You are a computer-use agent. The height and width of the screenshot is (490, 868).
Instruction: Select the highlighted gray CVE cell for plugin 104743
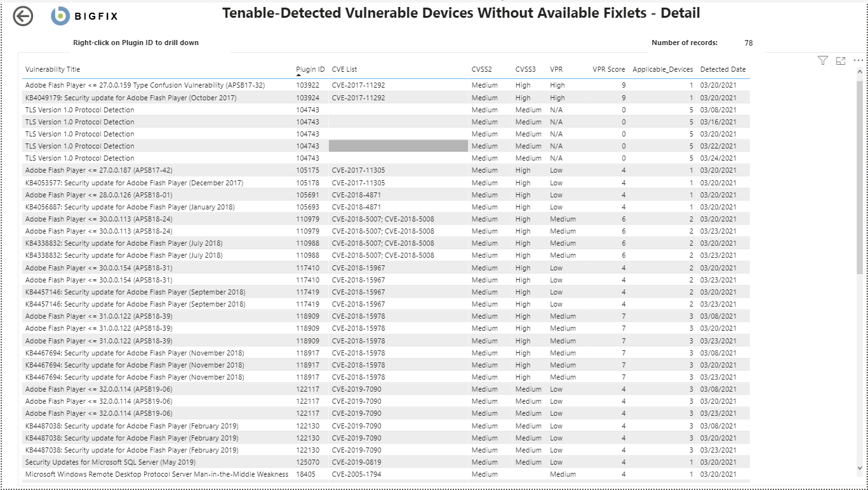[x=398, y=146]
